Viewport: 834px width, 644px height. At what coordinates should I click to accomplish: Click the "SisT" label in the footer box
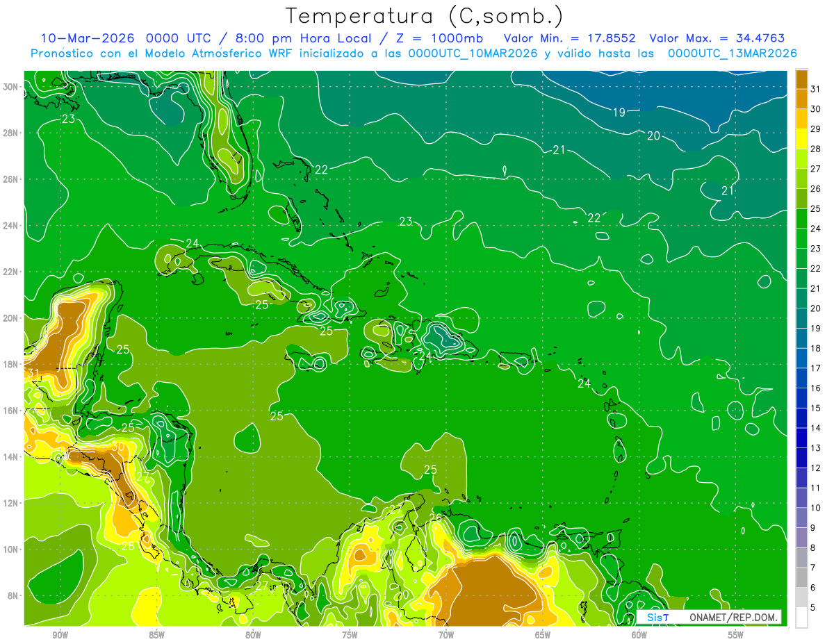(657, 618)
